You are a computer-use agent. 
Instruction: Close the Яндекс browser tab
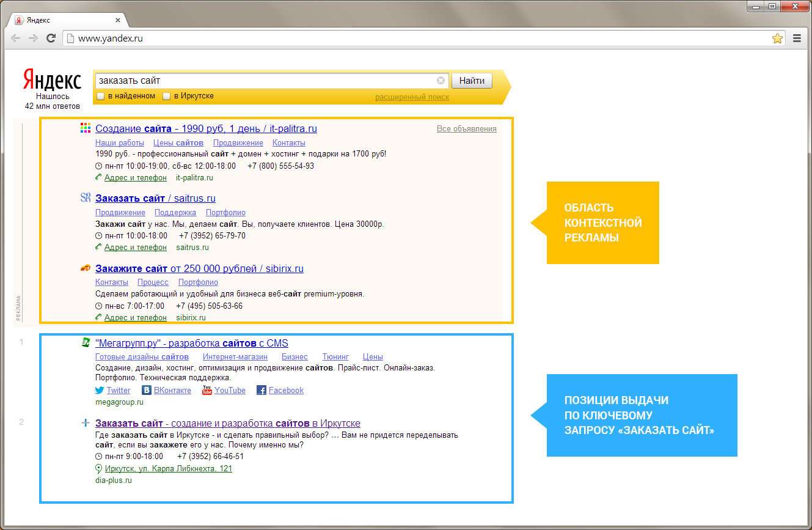(119, 20)
